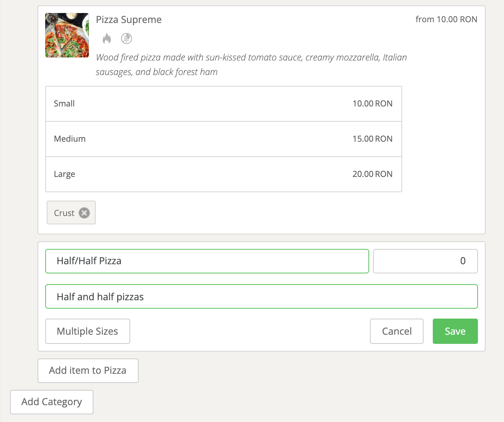Image resolution: width=504 pixels, height=422 pixels.
Task: Click the vegetarian leaf icon under Pizza Supreme
Action: pos(126,38)
